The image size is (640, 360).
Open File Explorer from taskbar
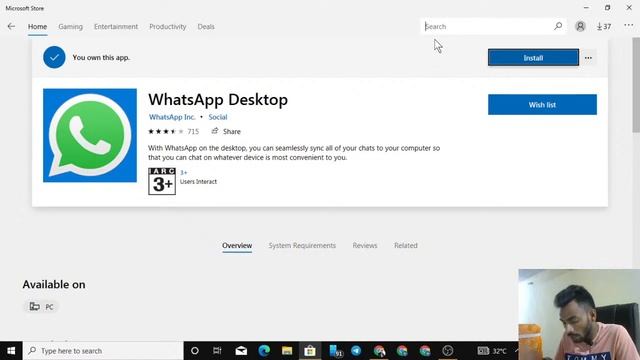pyautogui.click(x=287, y=351)
